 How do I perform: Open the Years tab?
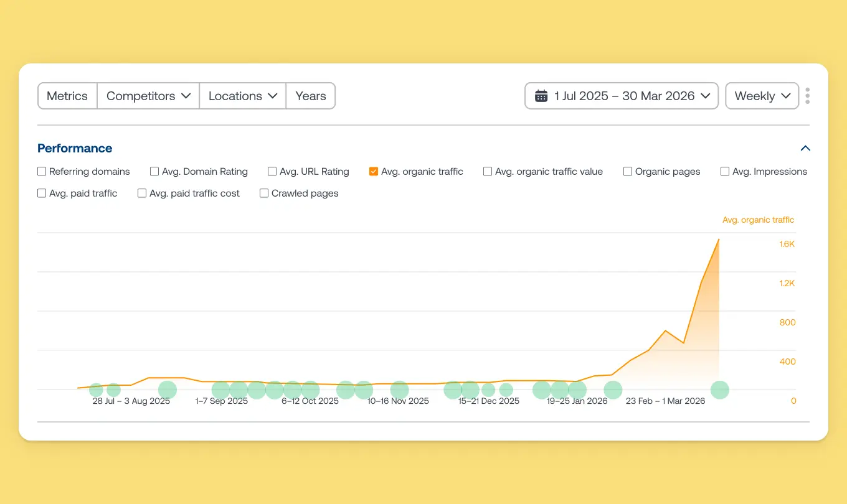[x=310, y=96]
